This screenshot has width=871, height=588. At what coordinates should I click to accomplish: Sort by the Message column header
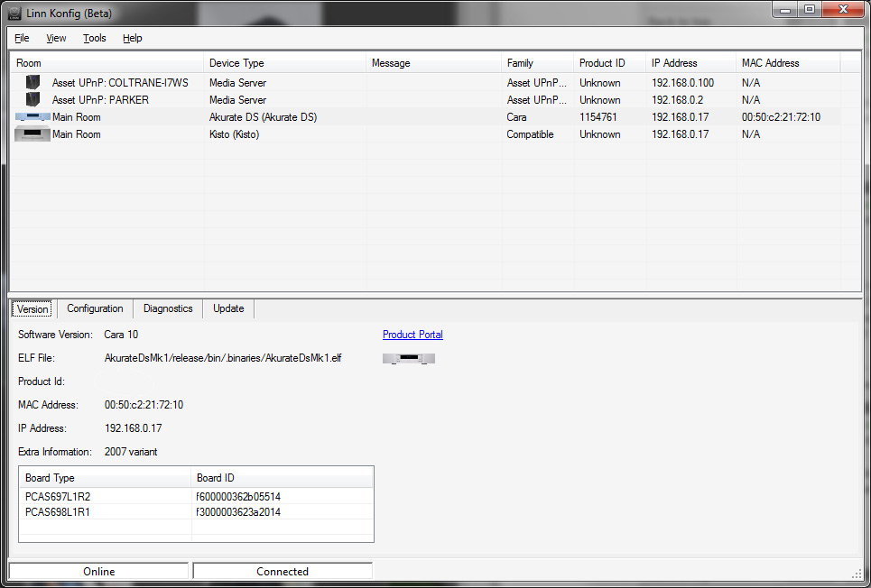[x=434, y=63]
